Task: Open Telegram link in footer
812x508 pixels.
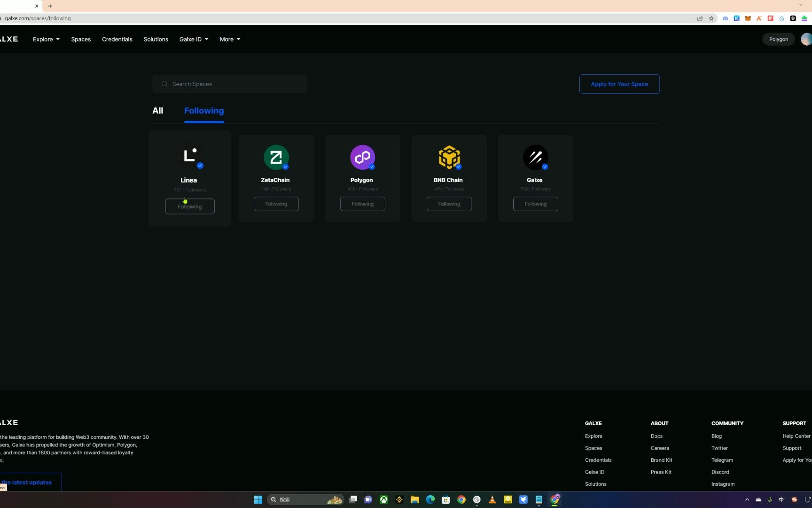Action: point(722,460)
